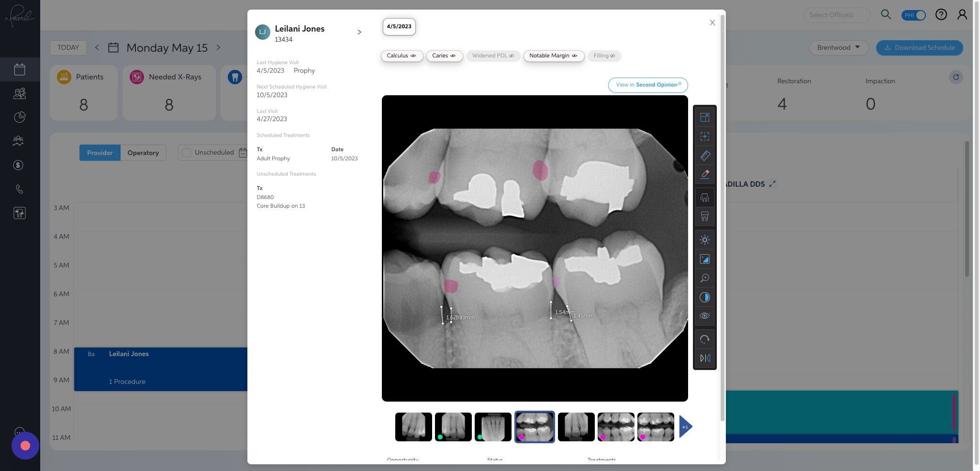Go to next day arrow

218,47
